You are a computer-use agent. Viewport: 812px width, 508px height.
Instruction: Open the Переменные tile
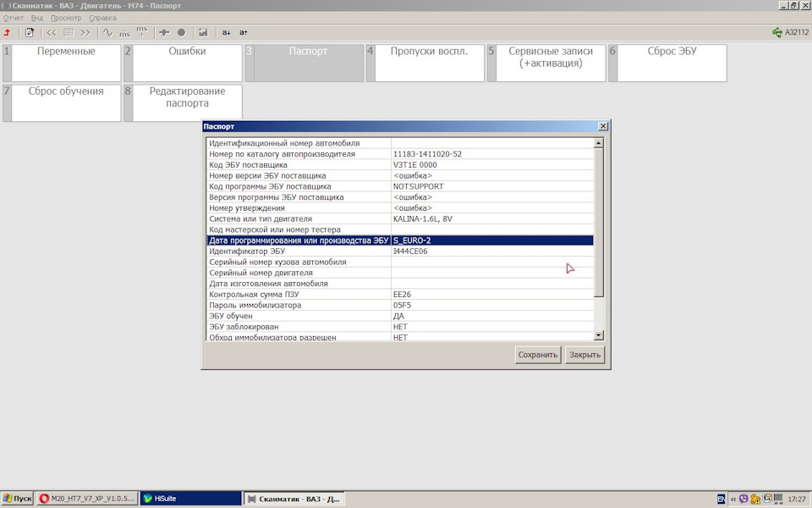[62, 63]
